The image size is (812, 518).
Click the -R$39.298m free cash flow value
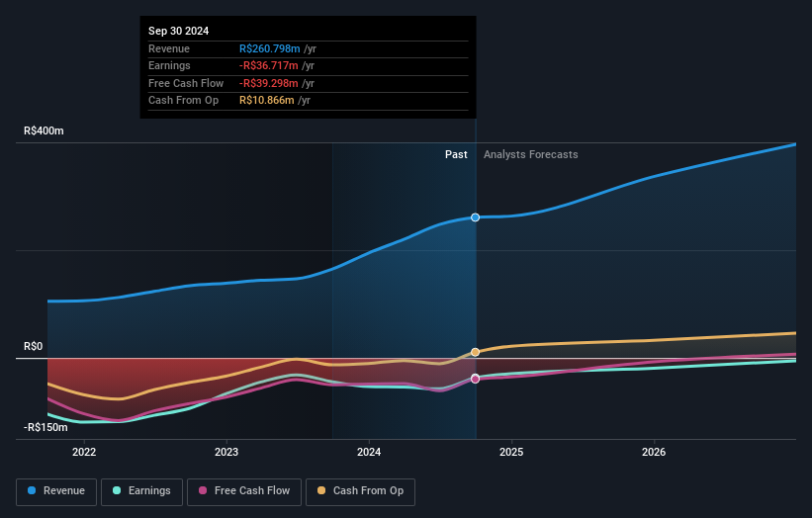pyautogui.click(x=269, y=83)
